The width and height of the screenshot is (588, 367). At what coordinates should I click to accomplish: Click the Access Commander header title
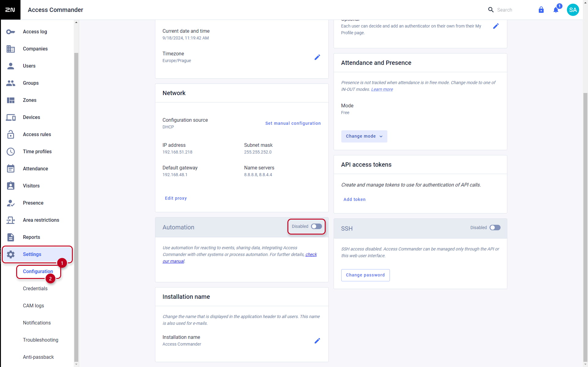55,10
